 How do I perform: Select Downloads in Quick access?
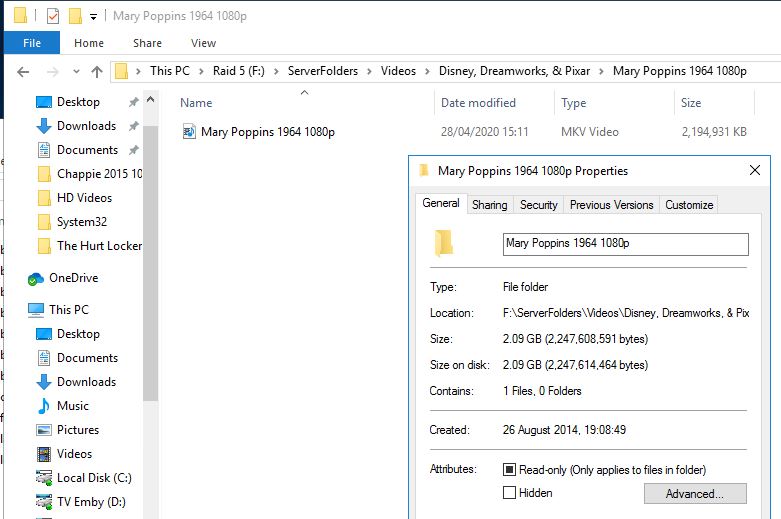[86, 126]
